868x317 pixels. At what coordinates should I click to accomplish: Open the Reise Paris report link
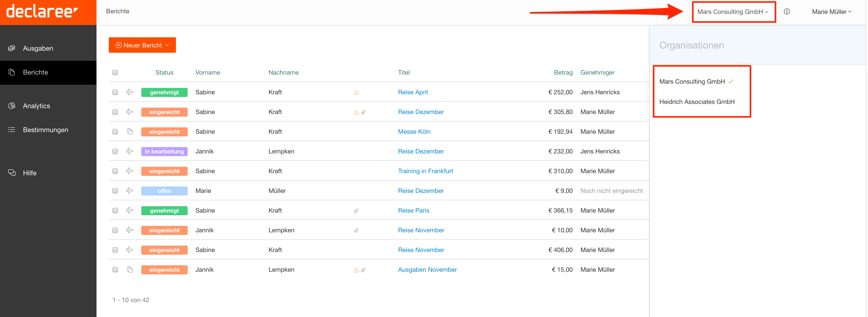(413, 210)
